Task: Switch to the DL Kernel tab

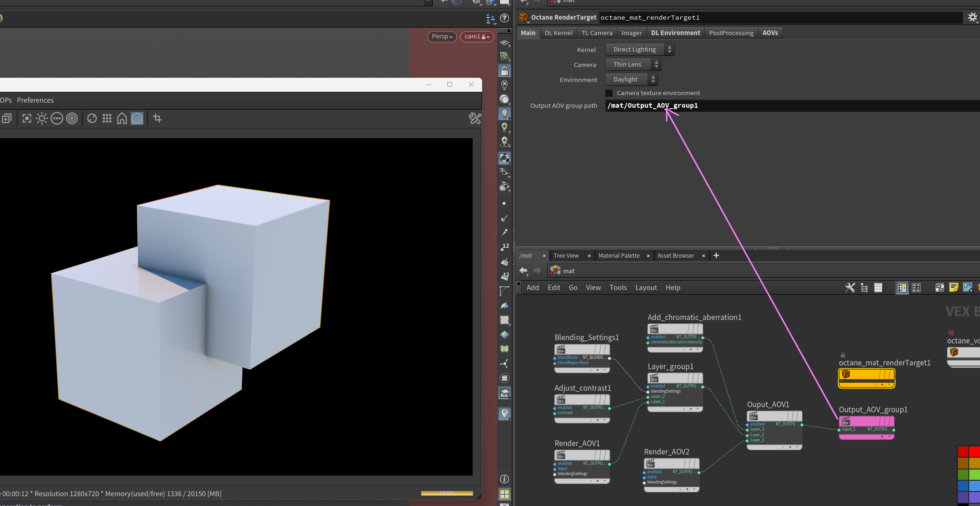Action: point(558,33)
